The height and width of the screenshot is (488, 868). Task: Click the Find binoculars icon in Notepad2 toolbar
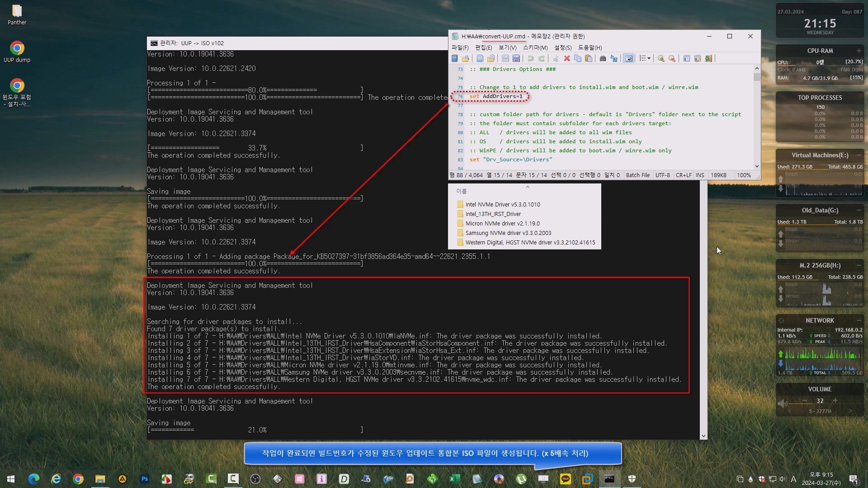click(603, 58)
